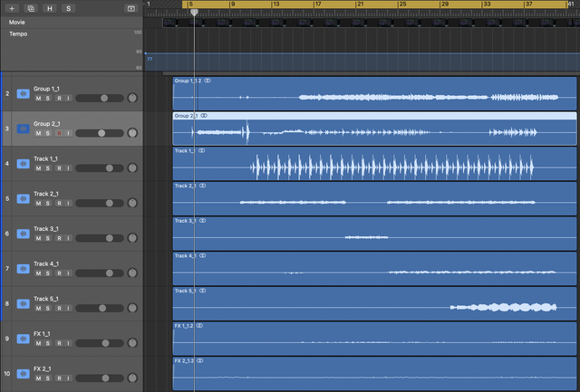
Task: Click the FX 2_1 audio waveform icon
Action: 24,374
